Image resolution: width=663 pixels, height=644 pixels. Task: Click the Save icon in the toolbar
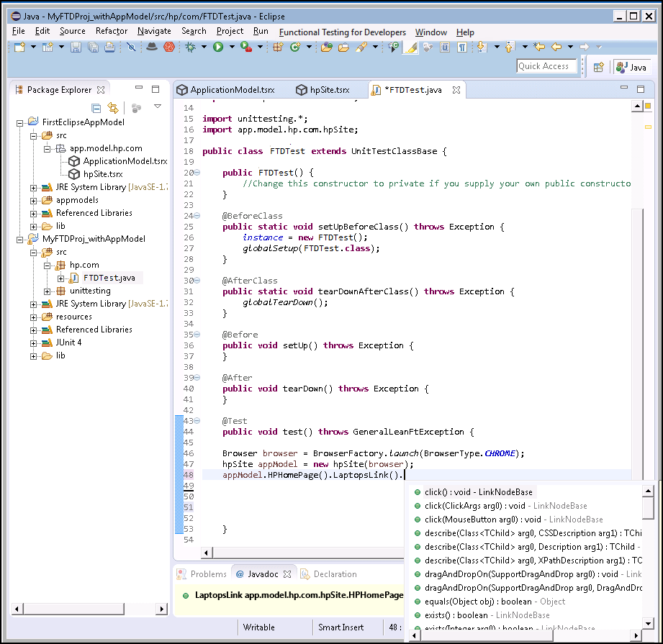coord(77,47)
